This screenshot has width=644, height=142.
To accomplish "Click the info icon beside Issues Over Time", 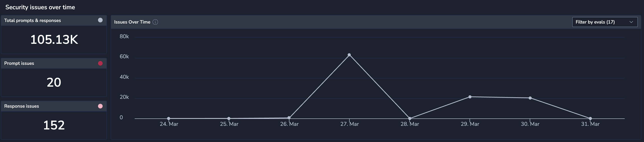I will coord(155,22).
